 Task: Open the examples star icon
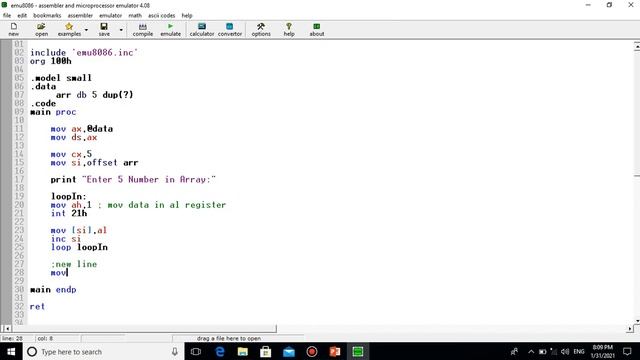click(x=69, y=29)
